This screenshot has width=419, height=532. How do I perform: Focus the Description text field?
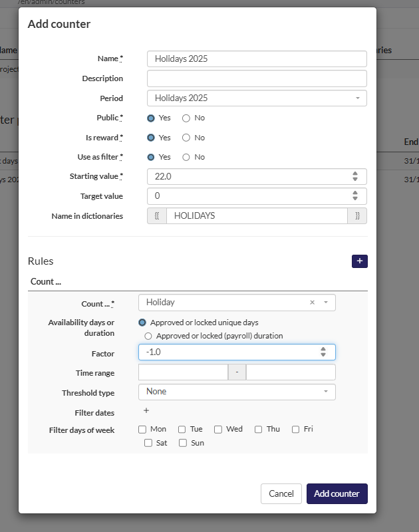coord(257,78)
